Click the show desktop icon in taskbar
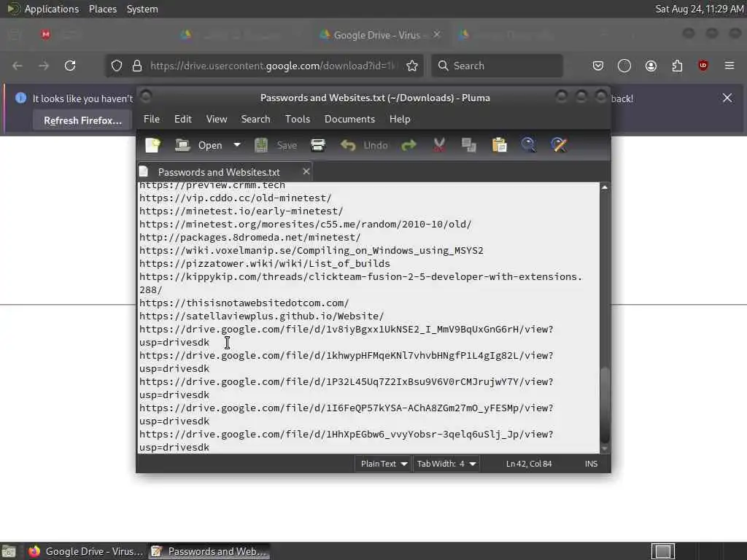Image resolution: width=747 pixels, height=560 pixels. pos(9,552)
